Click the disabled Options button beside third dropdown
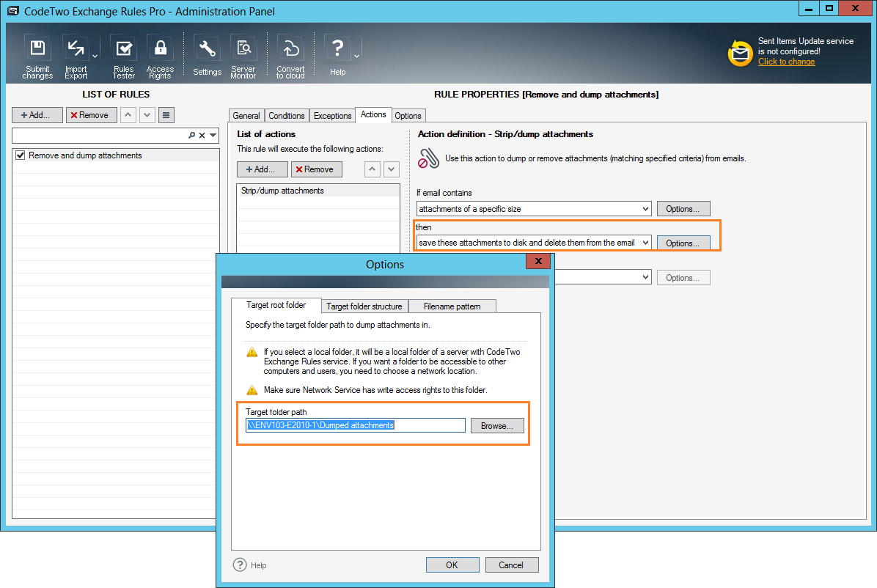This screenshot has width=877, height=588. (683, 277)
